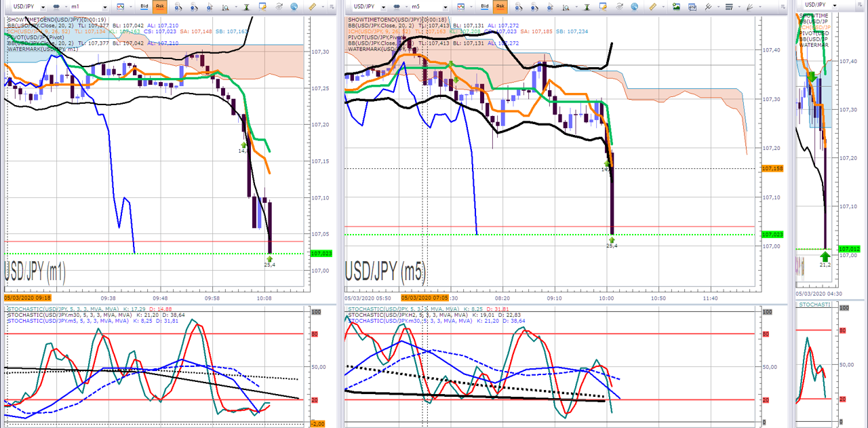Open toolbar overflow options in m1 chart
Image resolution: width=868 pixels, height=428 pixels.
coord(332,7)
